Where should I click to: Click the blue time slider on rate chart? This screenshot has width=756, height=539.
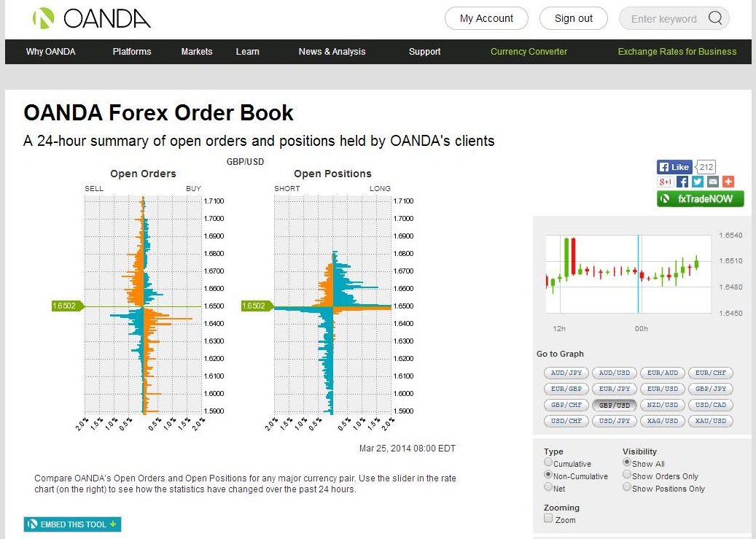click(x=639, y=274)
